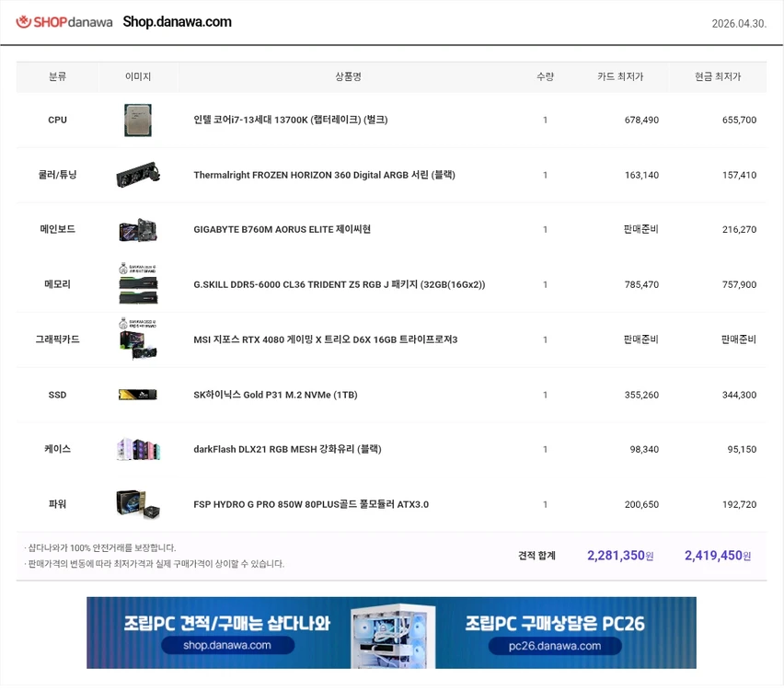Click the 현금 최저가 column header
The image size is (784, 690).
click(718, 76)
